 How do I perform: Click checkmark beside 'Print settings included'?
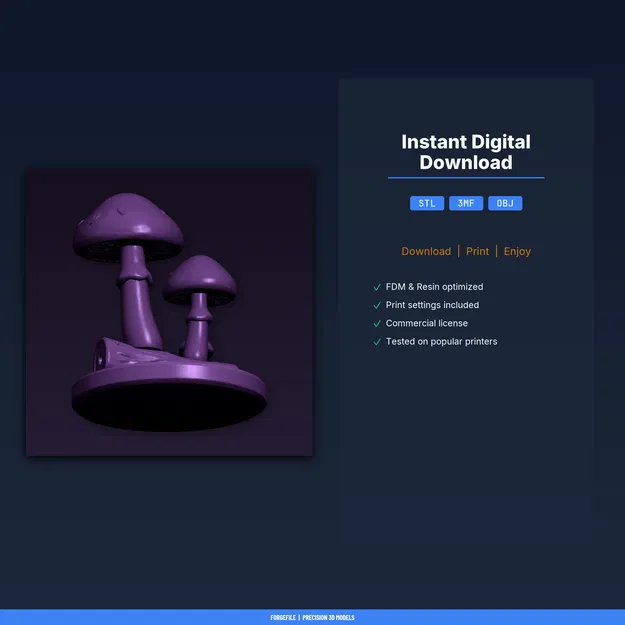click(377, 305)
